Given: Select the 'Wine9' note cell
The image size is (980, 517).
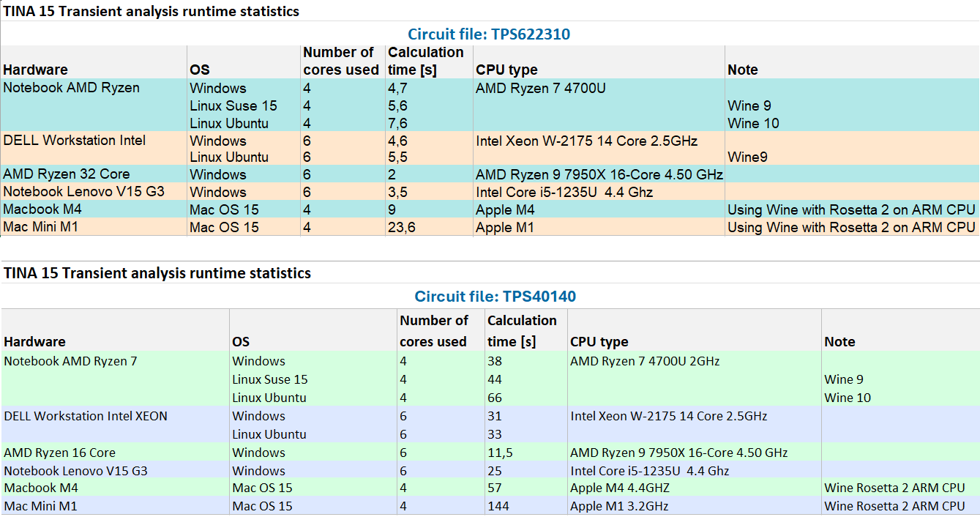Looking at the screenshot, I should [x=749, y=157].
